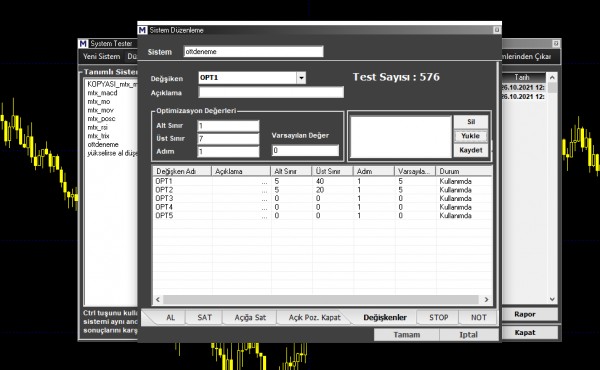Select mtx_mo in the system list
This screenshot has height=370, width=600.
coord(99,102)
